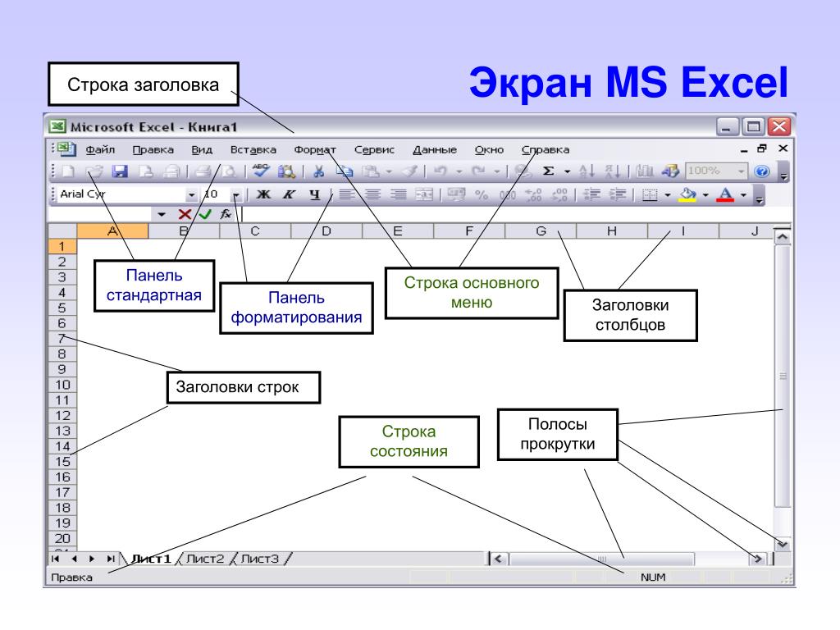Click the Increase Indent icon
The width and height of the screenshot is (840, 630).
coord(618,194)
